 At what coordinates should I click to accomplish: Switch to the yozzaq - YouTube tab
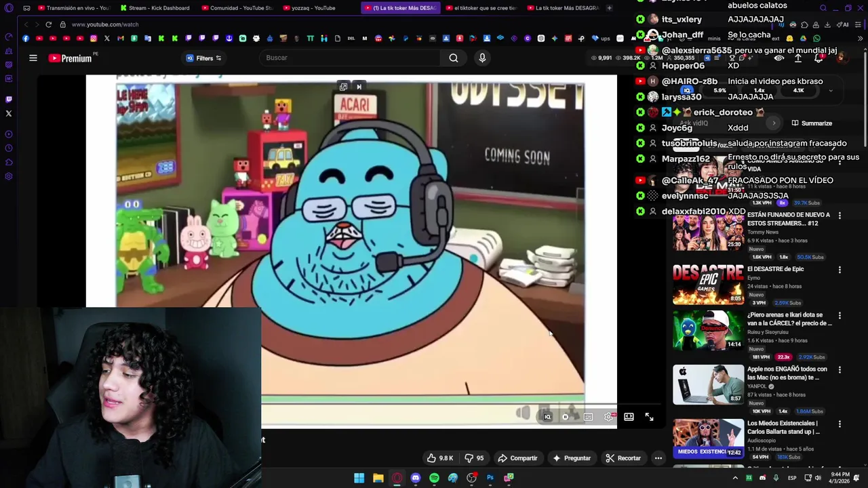[x=317, y=8]
